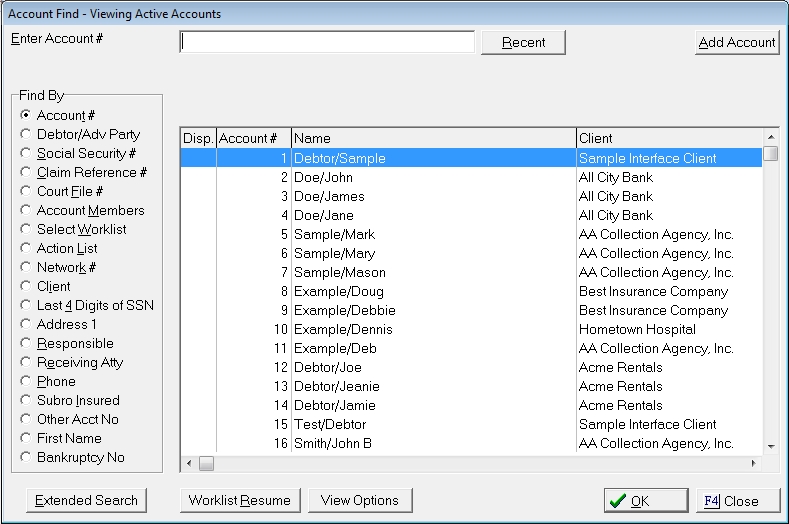Select the Debtor/Adv Party radio option
Screen dimensions: 789x524
pos(26,134)
